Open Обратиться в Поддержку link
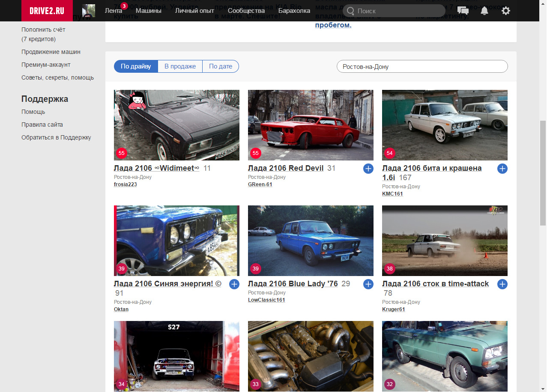Image resolution: width=550 pixels, height=392 pixels. click(56, 137)
